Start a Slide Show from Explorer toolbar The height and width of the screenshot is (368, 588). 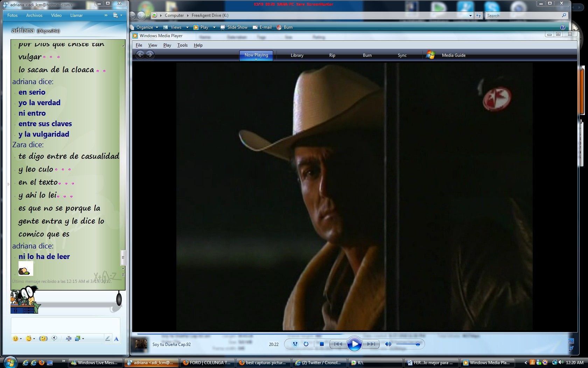point(234,27)
